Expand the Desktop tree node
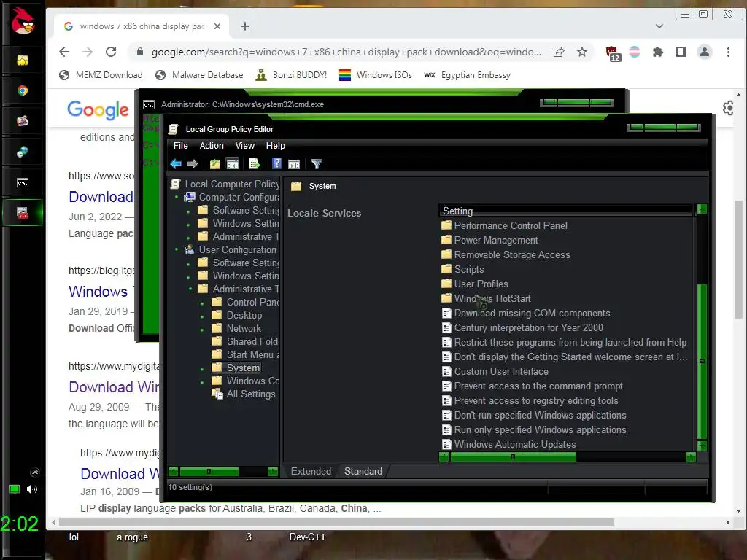 [202, 316]
